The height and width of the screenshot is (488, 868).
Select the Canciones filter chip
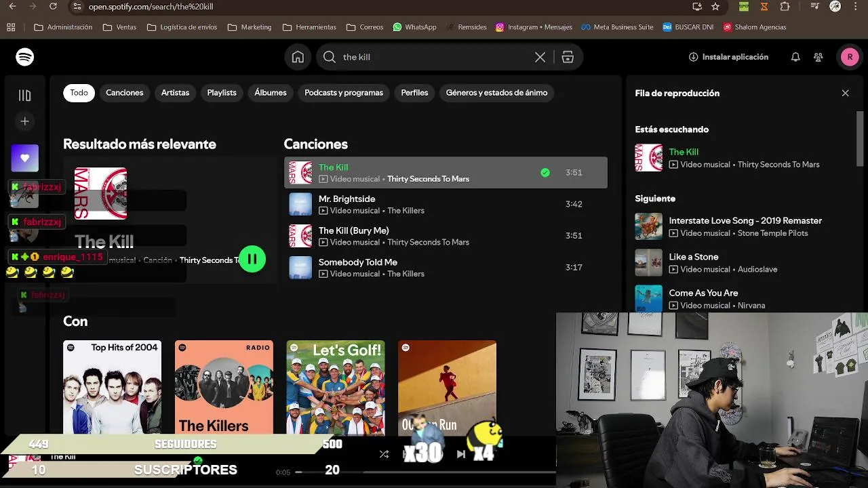[125, 93]
